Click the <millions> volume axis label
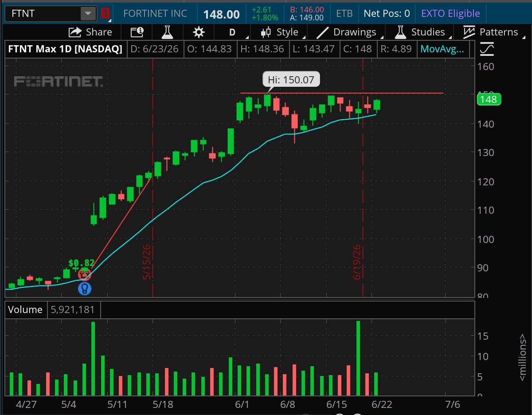This screenshot has height=415, width=532. [523, 357]
